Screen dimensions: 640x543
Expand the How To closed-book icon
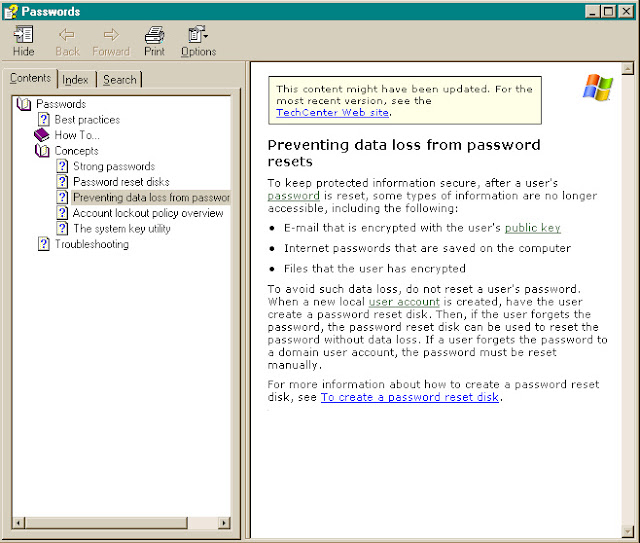pos(42,135)
